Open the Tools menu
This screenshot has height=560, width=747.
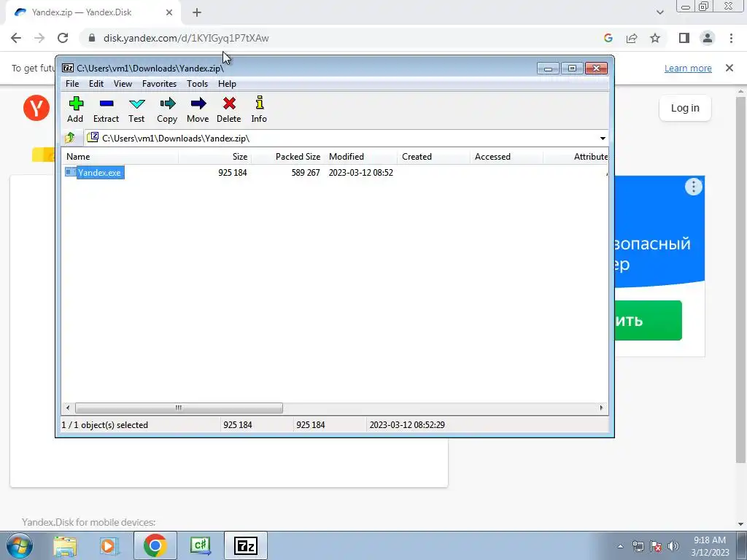[197, 84]
